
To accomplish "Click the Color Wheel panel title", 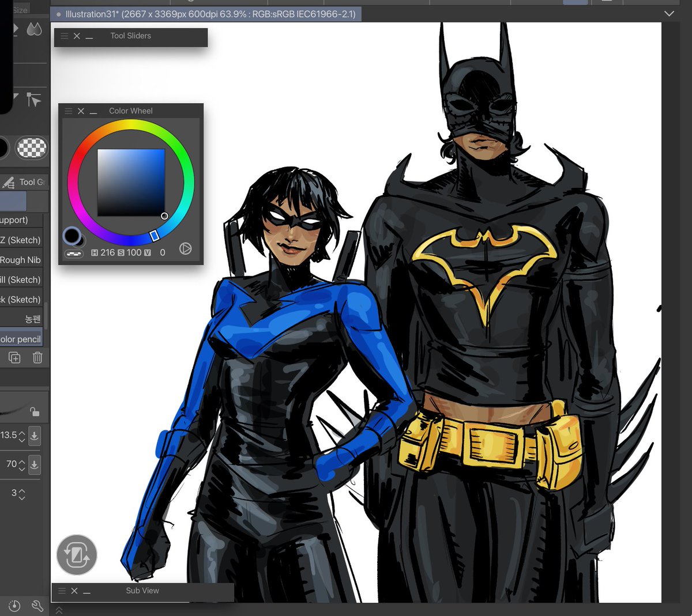I will [x=131, y=111].
